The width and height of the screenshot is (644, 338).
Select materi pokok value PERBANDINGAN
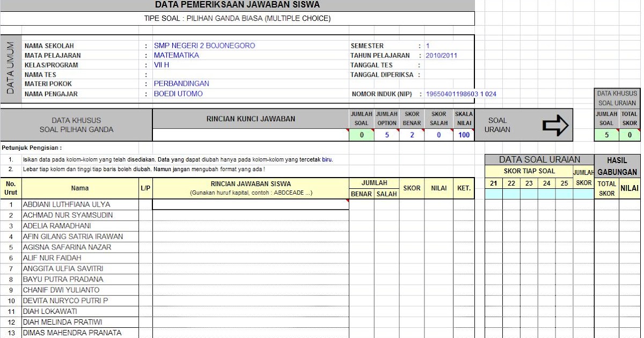[181, 84]
